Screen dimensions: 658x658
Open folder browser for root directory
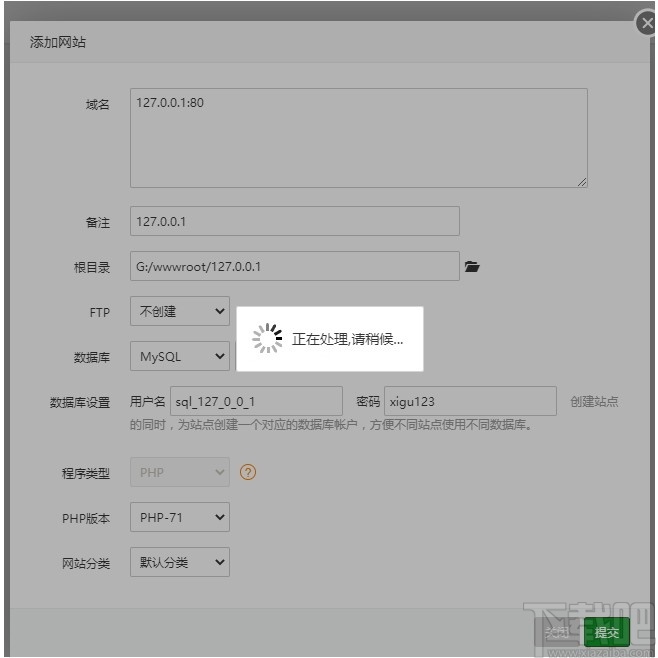[472, 266]
